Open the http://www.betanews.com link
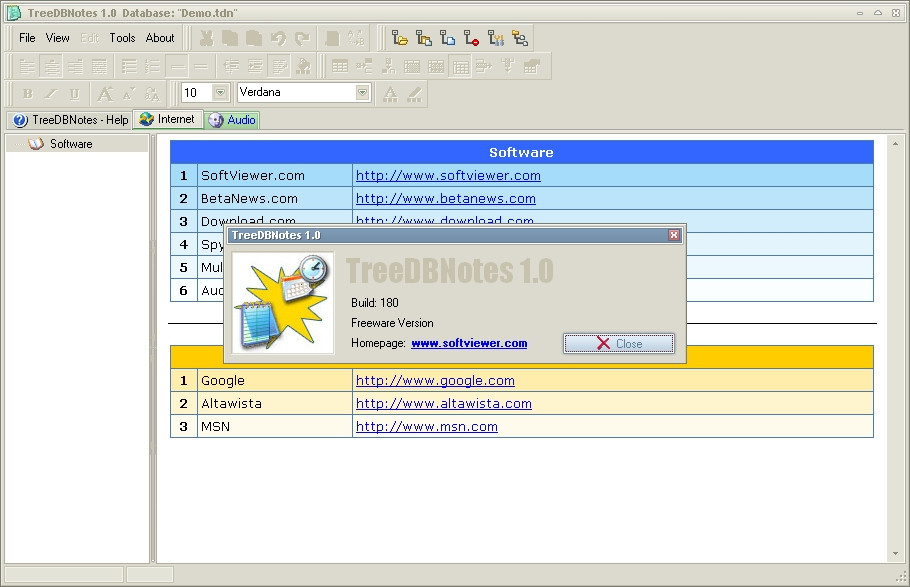This screenshot has height=587, width=910. click(446, 199)
